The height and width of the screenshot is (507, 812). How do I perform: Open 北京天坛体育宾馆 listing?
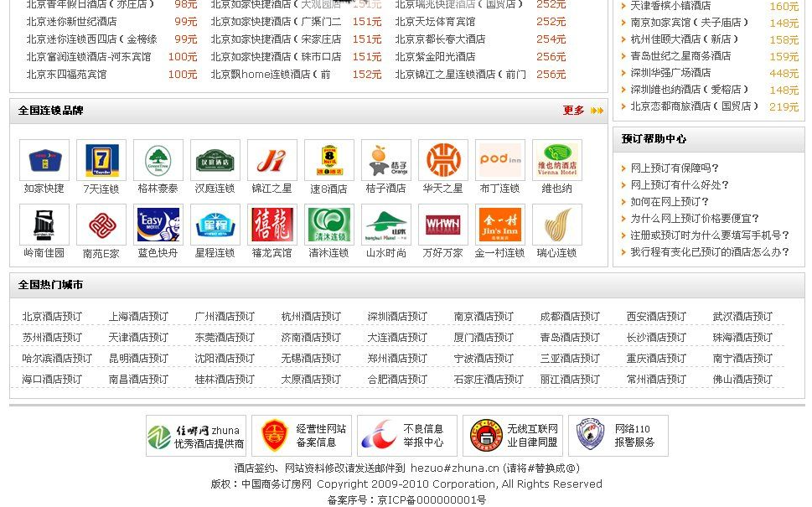435,22
